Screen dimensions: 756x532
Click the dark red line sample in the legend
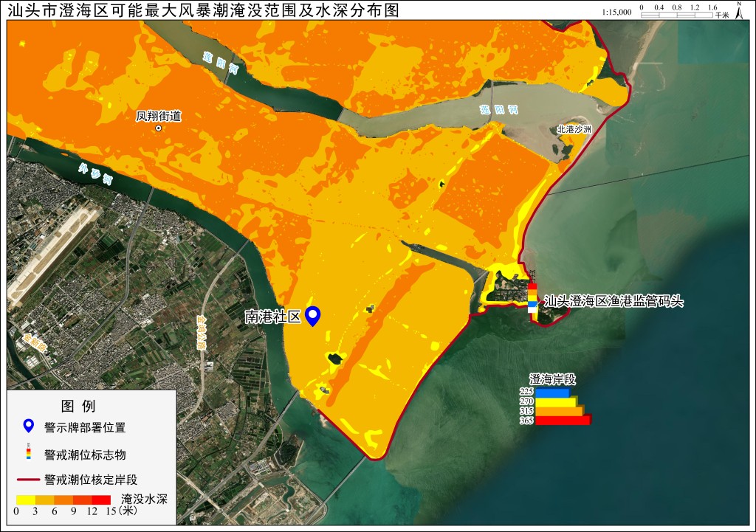[29, 480]
